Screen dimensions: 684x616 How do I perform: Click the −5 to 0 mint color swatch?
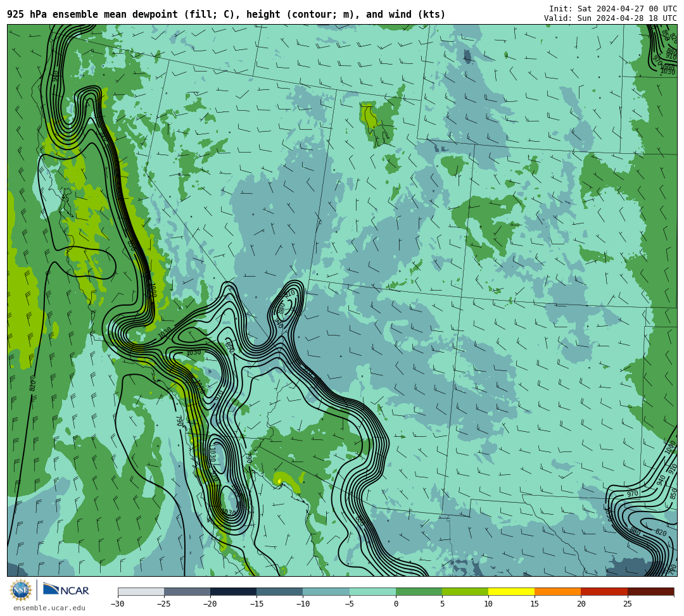pyautogui.click(x=372, y=591)
